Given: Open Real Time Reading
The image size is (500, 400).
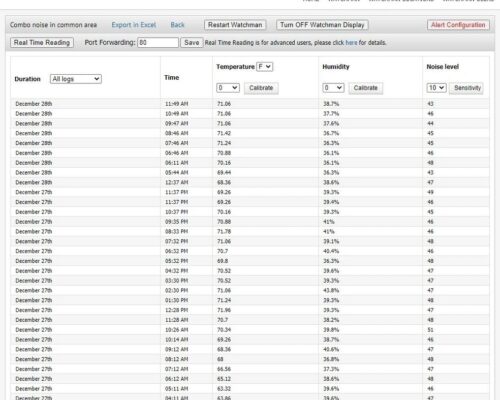Looking at the screenshot, I should [42, 43].
